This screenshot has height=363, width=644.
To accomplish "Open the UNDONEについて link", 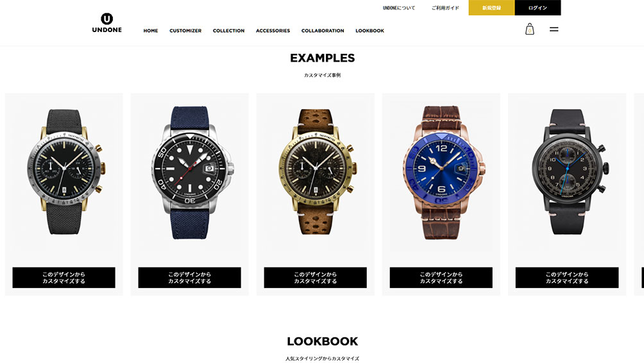I will click(x=399, y=8).
